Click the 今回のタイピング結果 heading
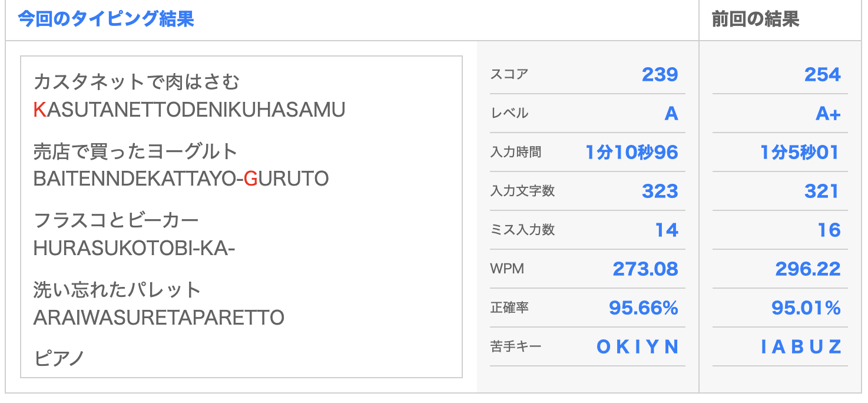868x403 pixels. 106,19
